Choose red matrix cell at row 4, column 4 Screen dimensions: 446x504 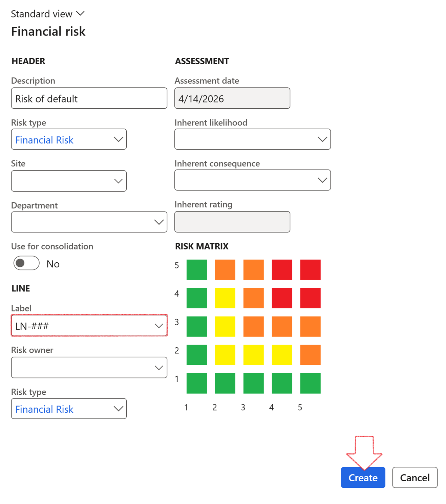pos(282,298)
